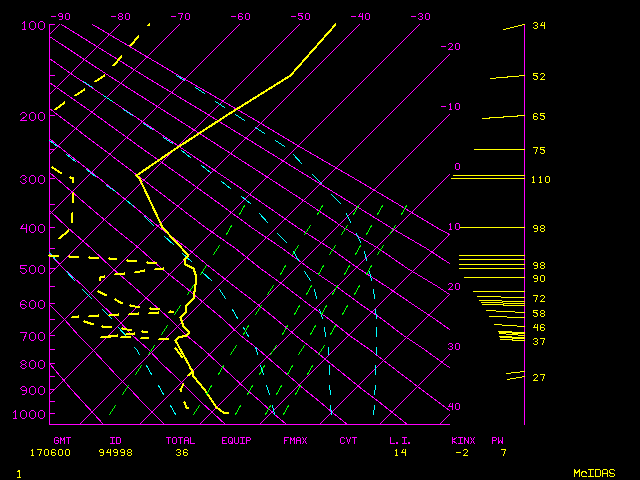
Task: Select the KINX value -2
Action: [462, 453]
